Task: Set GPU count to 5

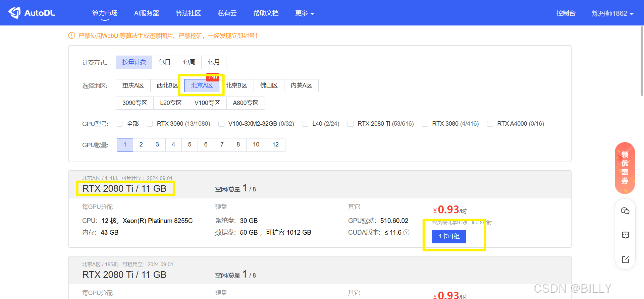Action: pos(190,144)
